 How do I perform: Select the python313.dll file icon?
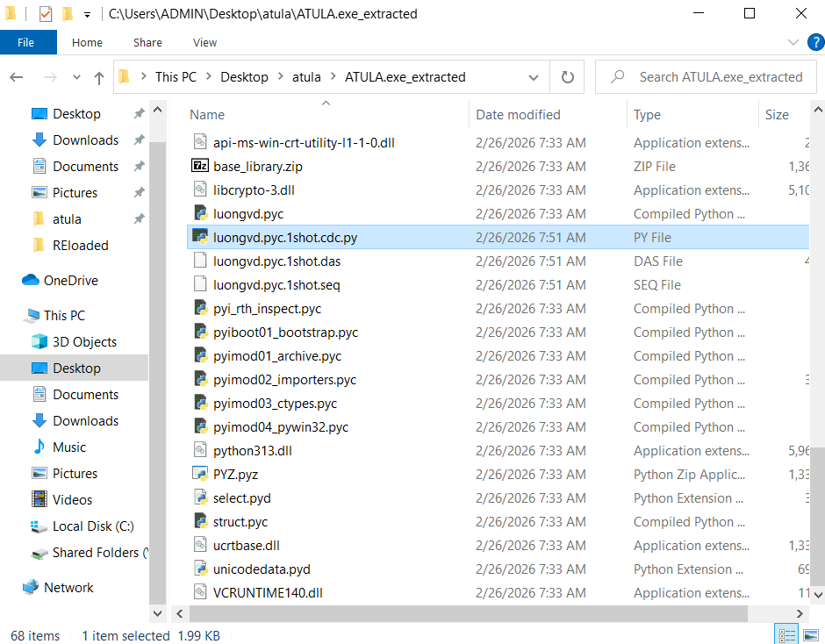pos(199,451)
